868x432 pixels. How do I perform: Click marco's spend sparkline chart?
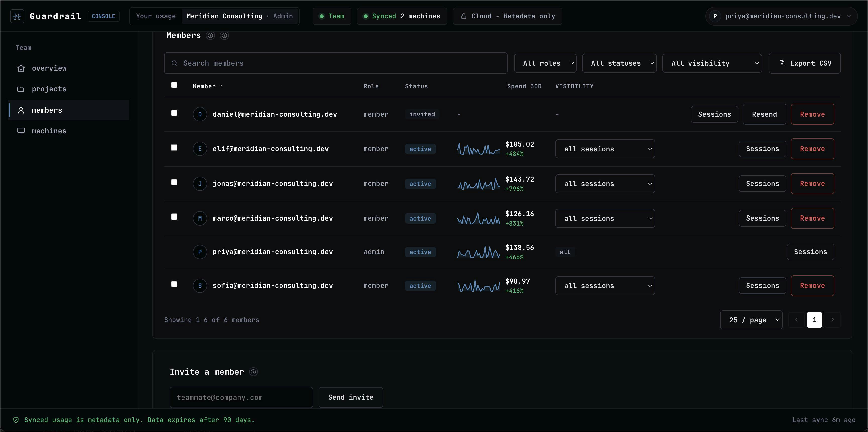coord(478,218)
